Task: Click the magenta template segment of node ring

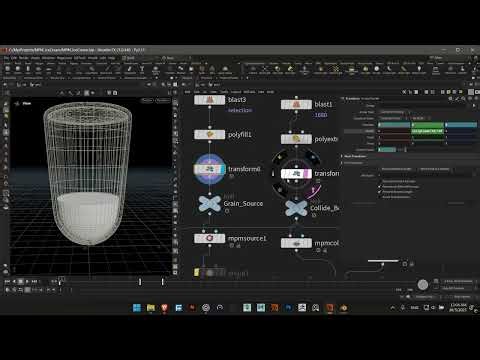Action: [x=313, y=191]
